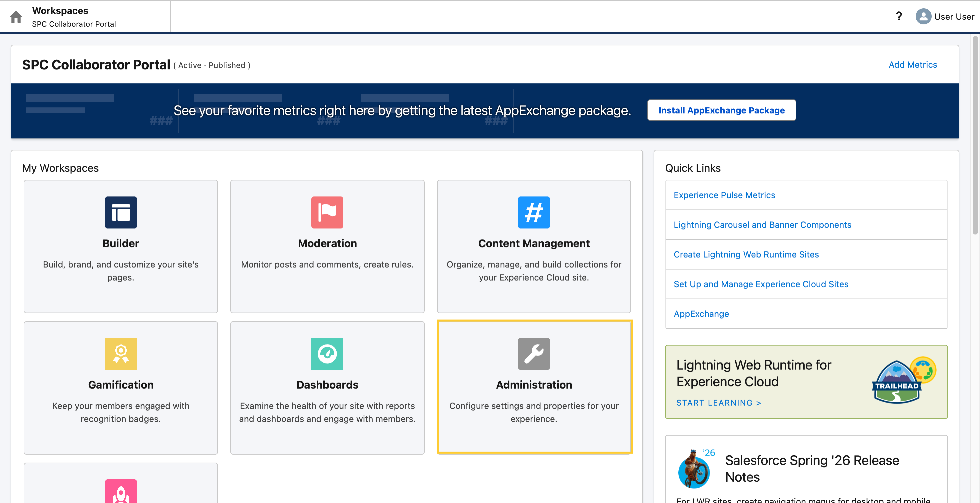Click the 'Quick Links' section heading
The width and height of the screenshot is (980, 503).
point(692,168)
